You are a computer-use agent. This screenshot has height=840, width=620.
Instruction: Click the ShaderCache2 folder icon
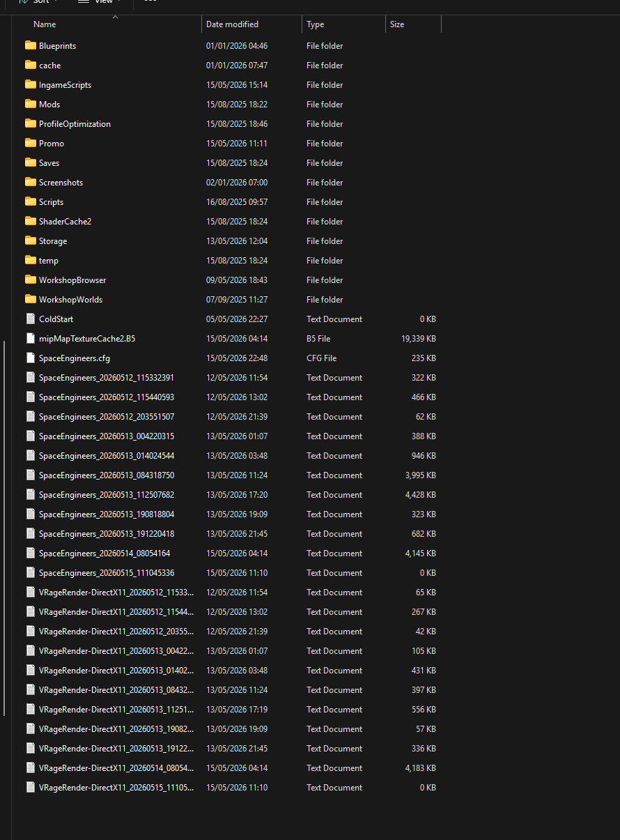[30, 221]
